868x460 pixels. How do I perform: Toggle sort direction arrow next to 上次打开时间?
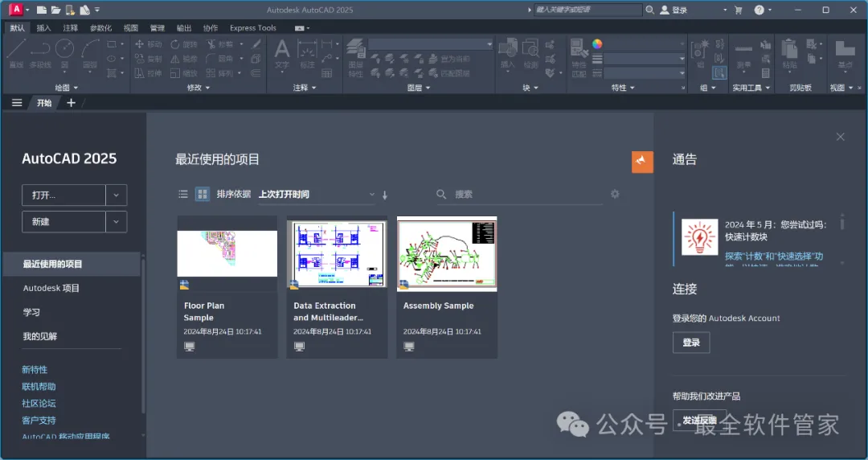pos(385,195)
